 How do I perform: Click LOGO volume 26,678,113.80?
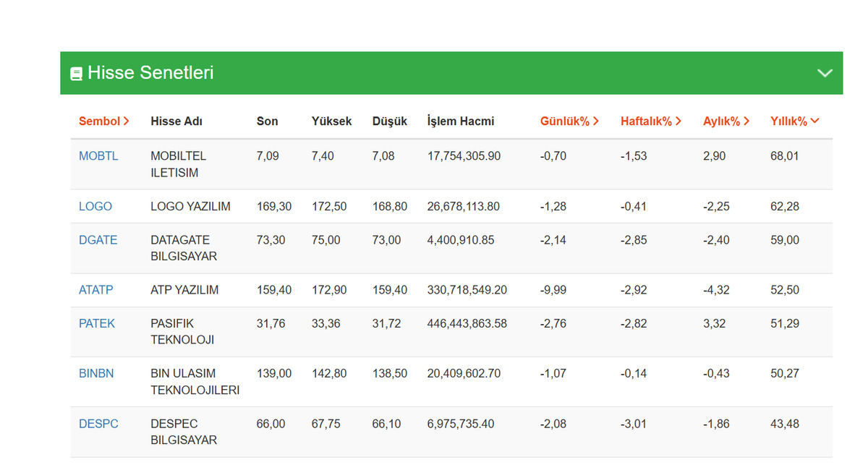pos(464,207)
